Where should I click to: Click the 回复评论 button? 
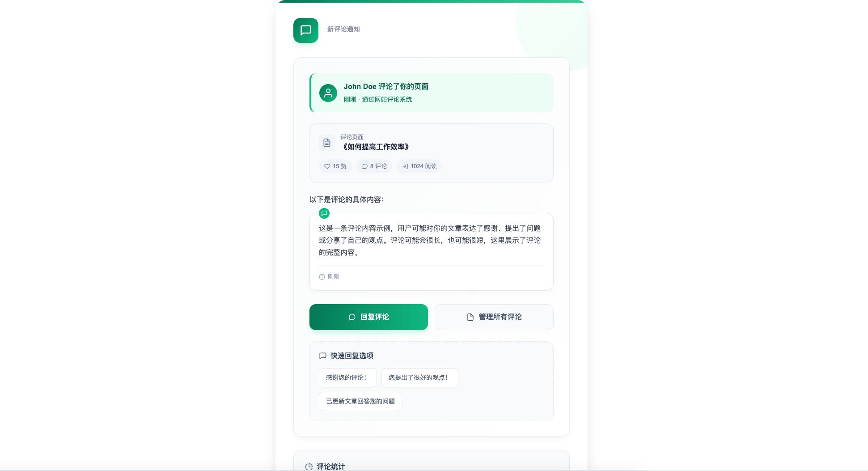[368, 317]
